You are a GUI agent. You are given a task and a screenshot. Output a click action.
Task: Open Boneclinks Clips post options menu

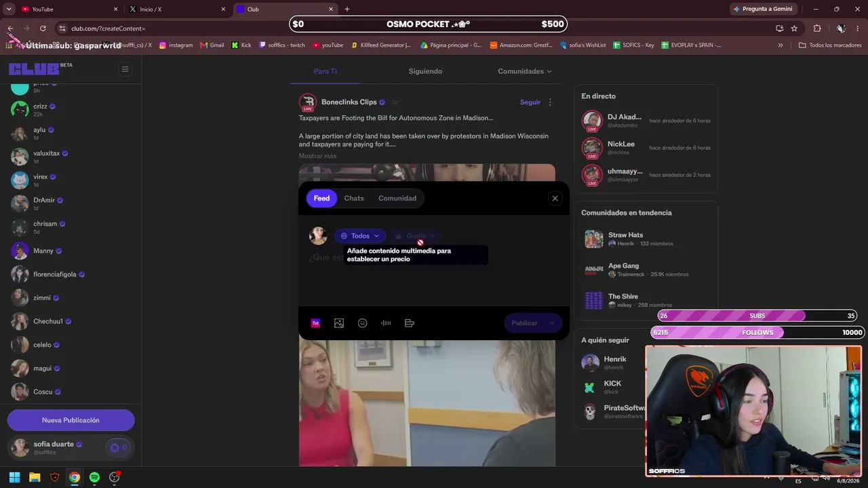tap(550, 102)
